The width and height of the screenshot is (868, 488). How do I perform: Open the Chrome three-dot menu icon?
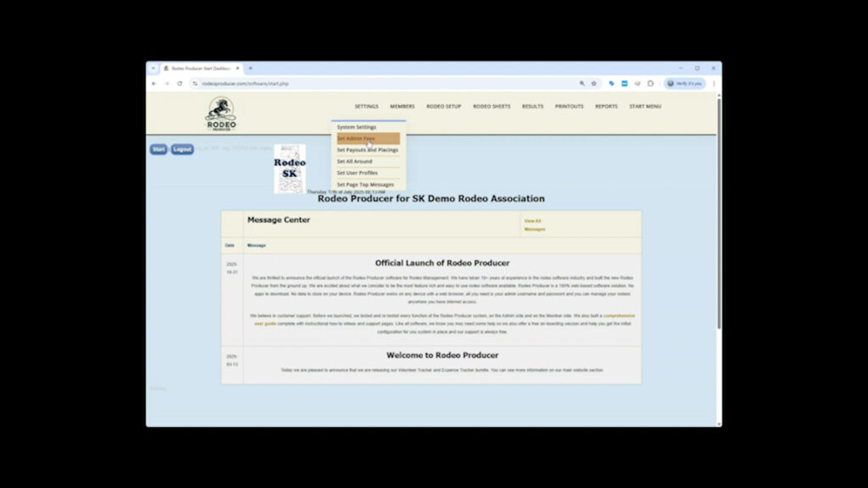(712, 83)
